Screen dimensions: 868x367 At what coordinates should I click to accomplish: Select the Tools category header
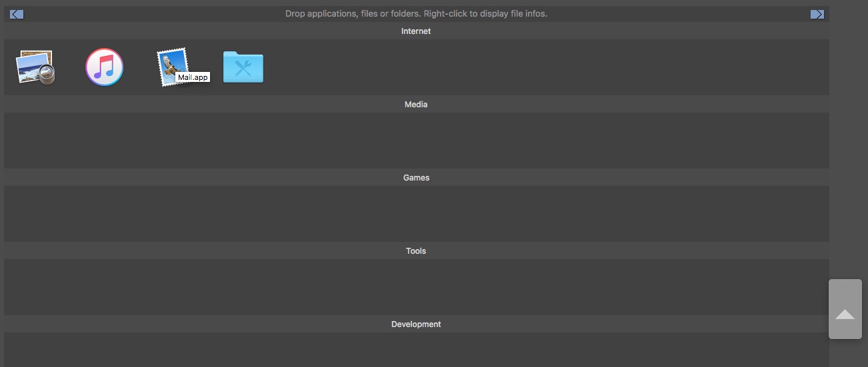(416, 251)
